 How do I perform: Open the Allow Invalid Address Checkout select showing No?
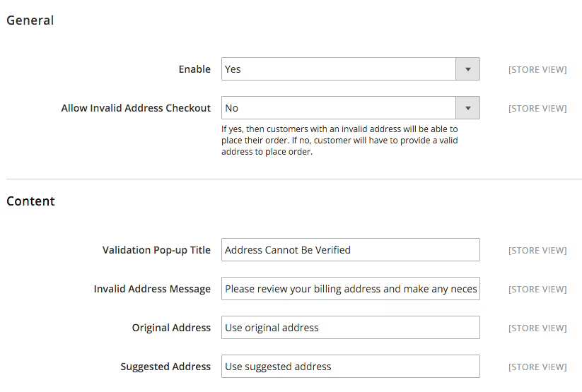pos(338,108)
